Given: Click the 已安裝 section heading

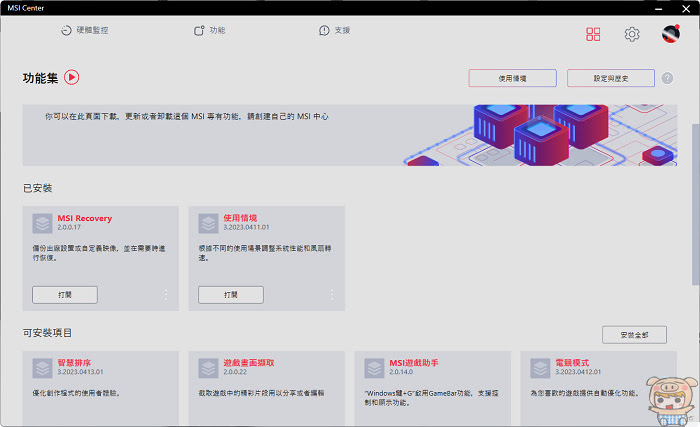Looking at the screenshot, I should tap(38, 188).
